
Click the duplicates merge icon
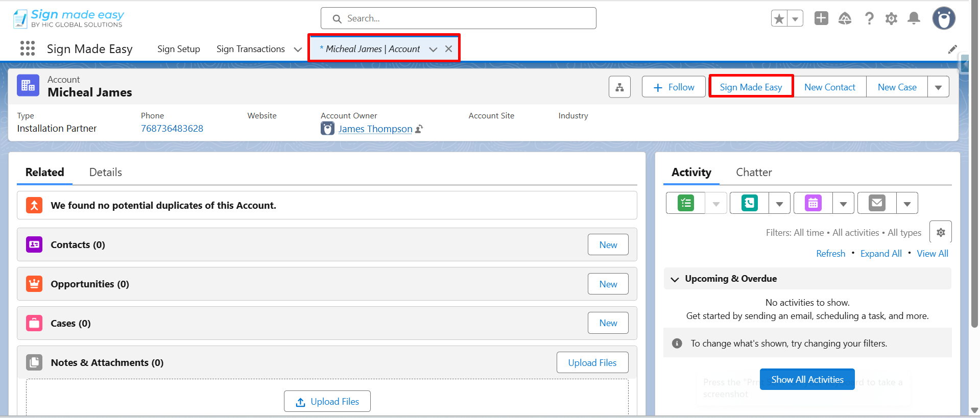(34, 205)
